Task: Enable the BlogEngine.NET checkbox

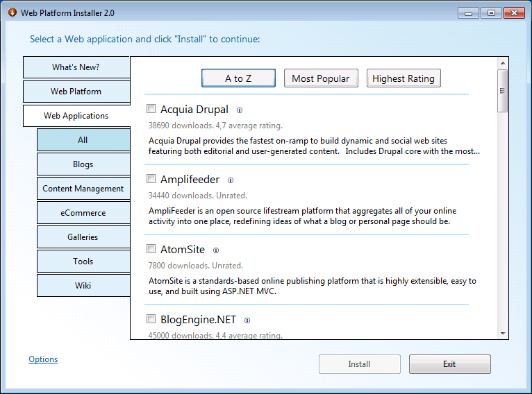Action: click(x=151, y=319)
